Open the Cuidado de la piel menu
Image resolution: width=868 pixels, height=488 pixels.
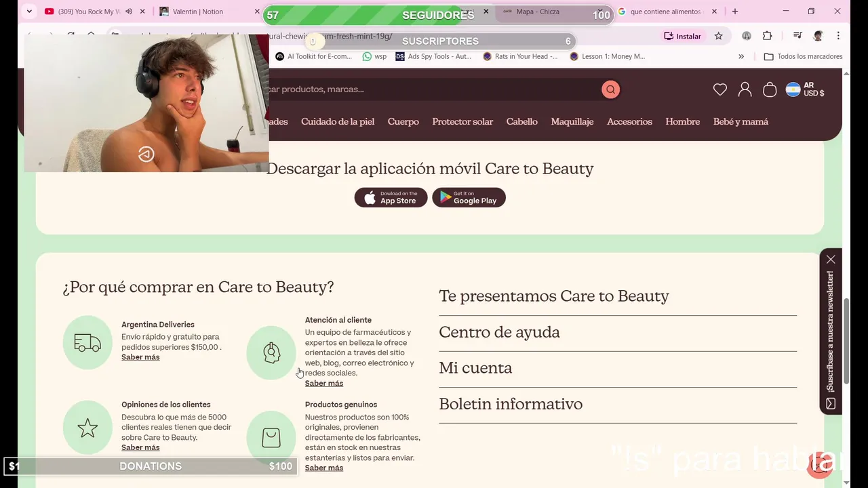click(338, 121)
